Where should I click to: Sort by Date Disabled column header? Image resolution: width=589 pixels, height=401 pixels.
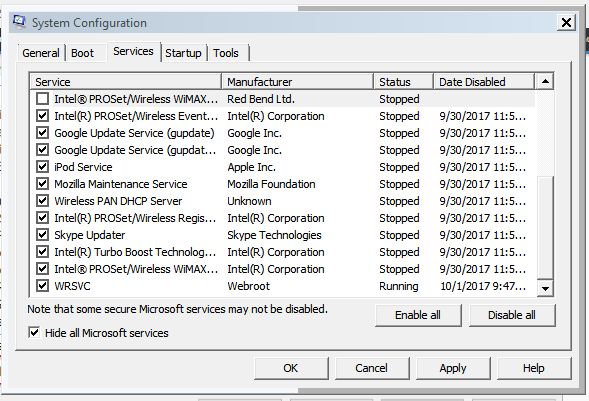484,82
